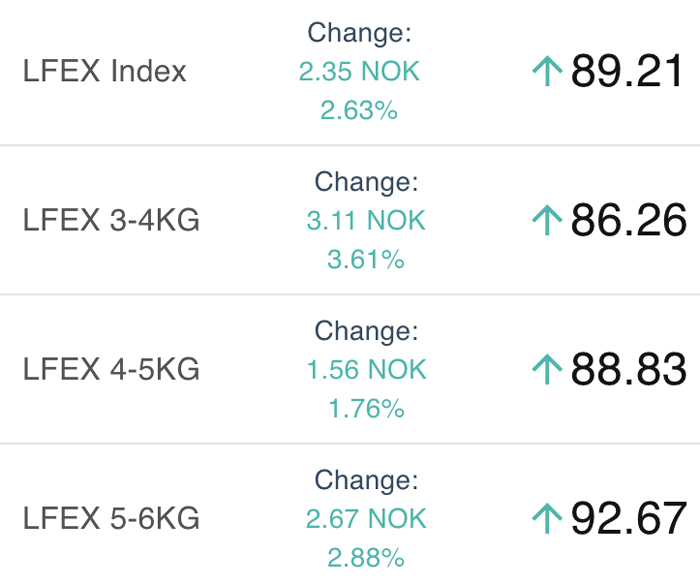
Task: Click the up arrow beside 86.26
Action: coord(547,220)
